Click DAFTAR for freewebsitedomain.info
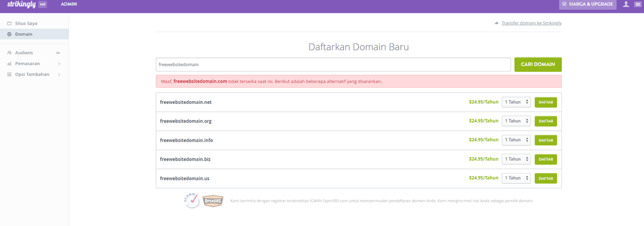 546,140
